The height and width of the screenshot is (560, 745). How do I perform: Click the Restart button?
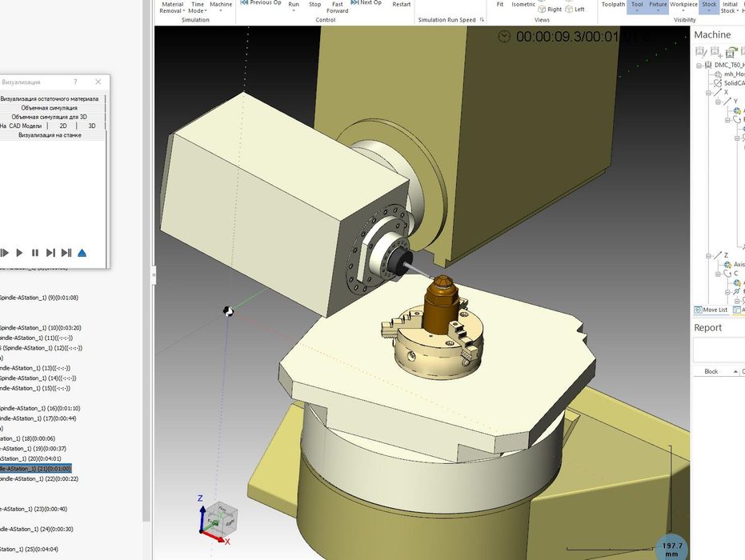pyautogui.click(x=402, y=4)
